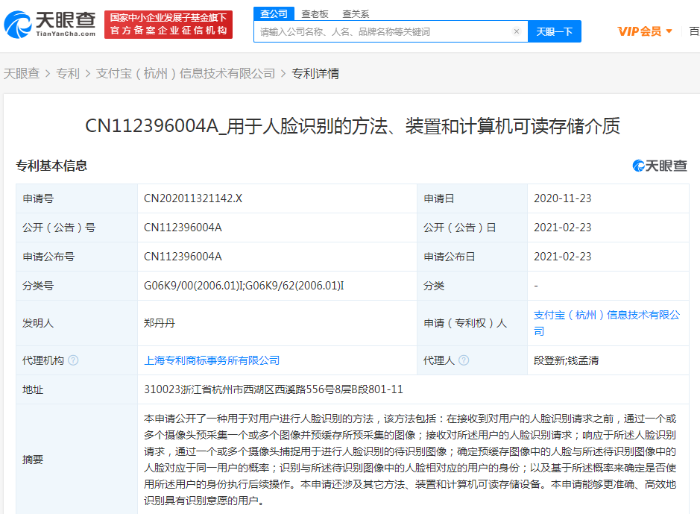Image resolution: width=700 pixels, height=514 pixels.
Task: Switch to the 查老板 search tab
Action: point(315,14)
